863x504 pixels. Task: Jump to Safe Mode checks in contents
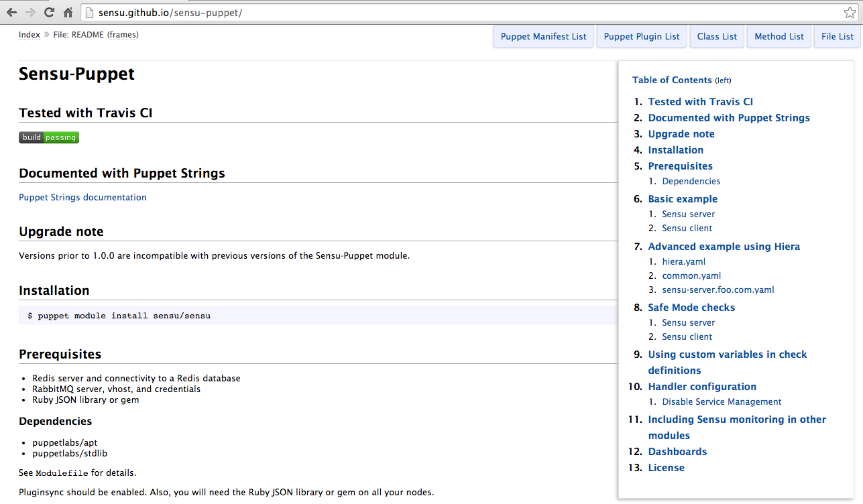tap(691, 308)
